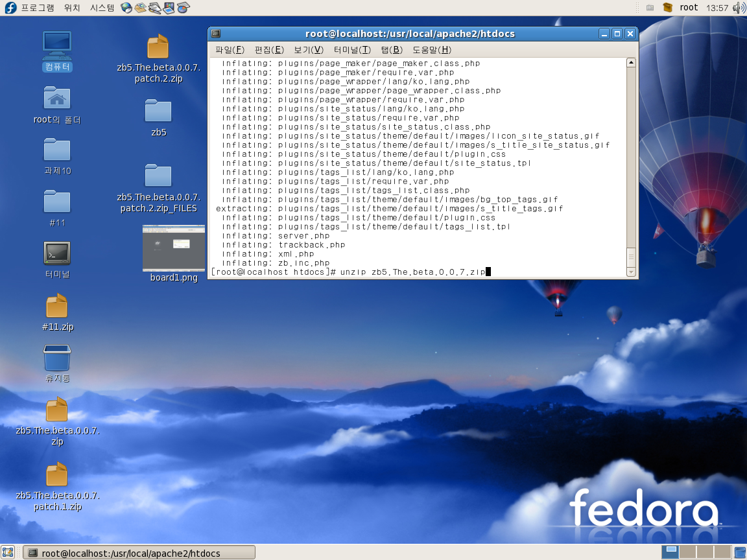Screen dimensions: 747x560
Task: Switch to the fourth workspace in pager
Action: pos(722,552)
